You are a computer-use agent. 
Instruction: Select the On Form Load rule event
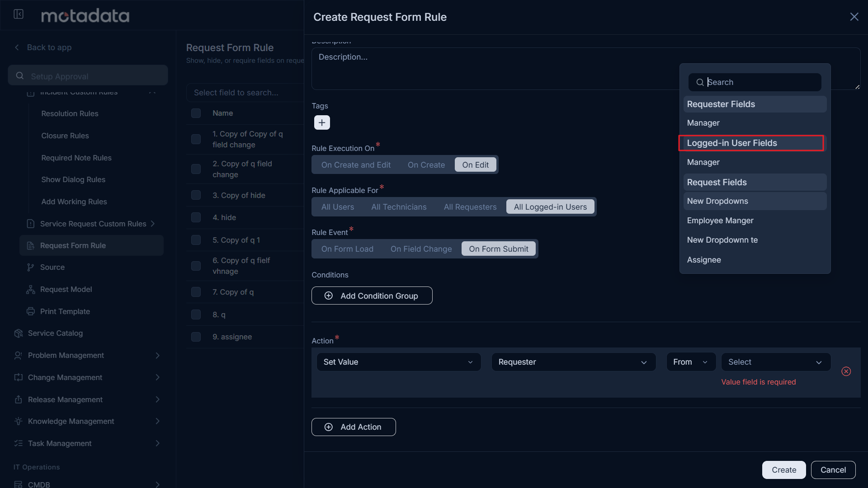(x=347, y=249)
